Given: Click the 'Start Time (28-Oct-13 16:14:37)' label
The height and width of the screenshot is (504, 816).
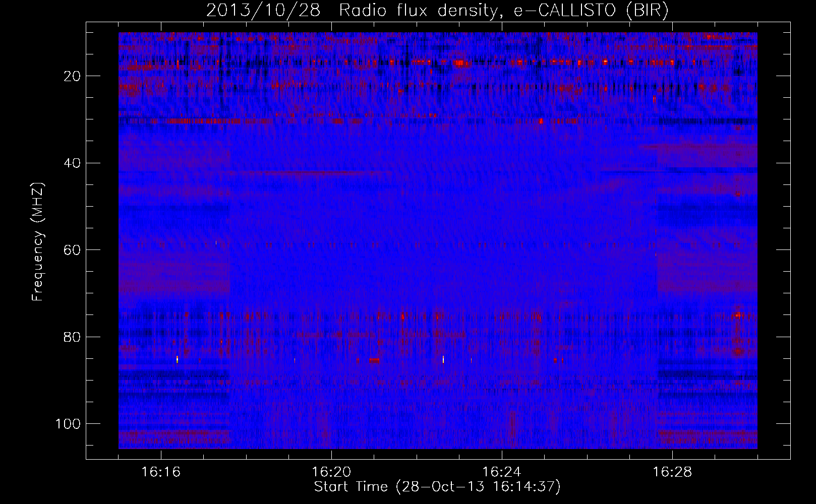Looking at the screenshot, I should pos(437,487).
